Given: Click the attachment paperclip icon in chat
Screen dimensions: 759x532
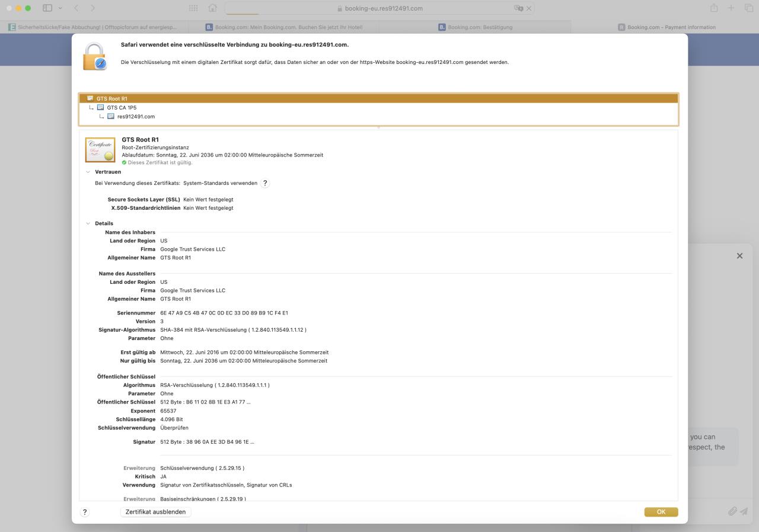Looking at the screenshot, I should (x=733, y=511).
